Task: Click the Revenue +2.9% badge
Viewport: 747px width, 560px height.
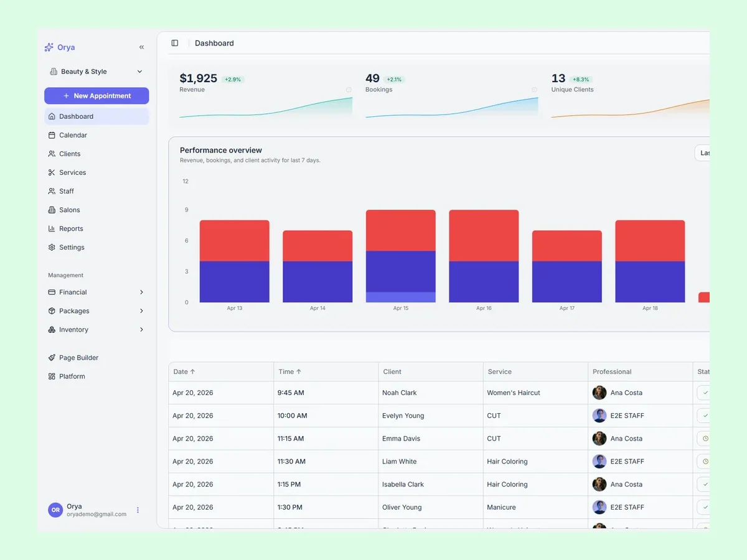Action: (x=233, y=80)
